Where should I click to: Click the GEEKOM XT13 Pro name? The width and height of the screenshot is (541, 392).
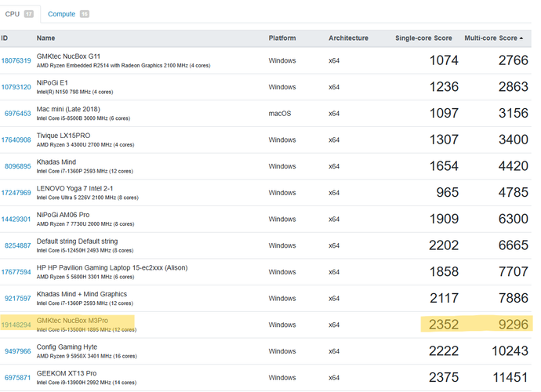click(67, 373)
